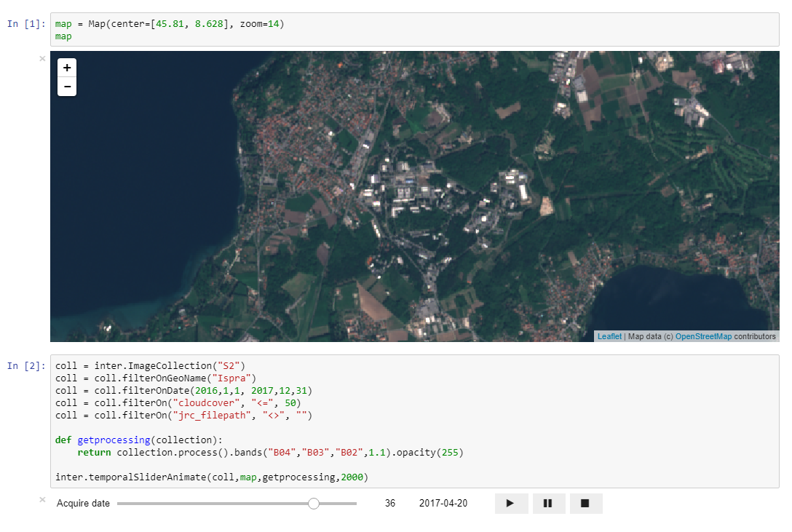
Task: Click the inter.temporalSliderAnimate code line
Action: [x=212, y=477]
